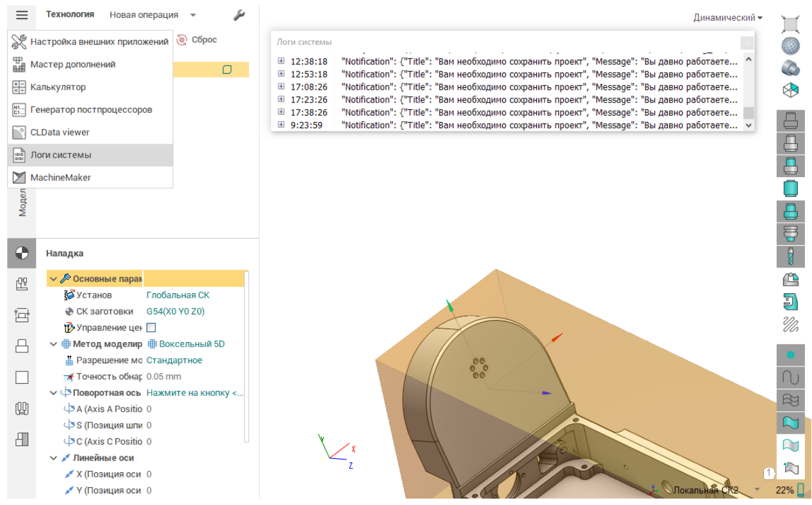Open the 'Динамический' view mode dropdown
The image size is (812, 505).
click(x=727, y=18)
